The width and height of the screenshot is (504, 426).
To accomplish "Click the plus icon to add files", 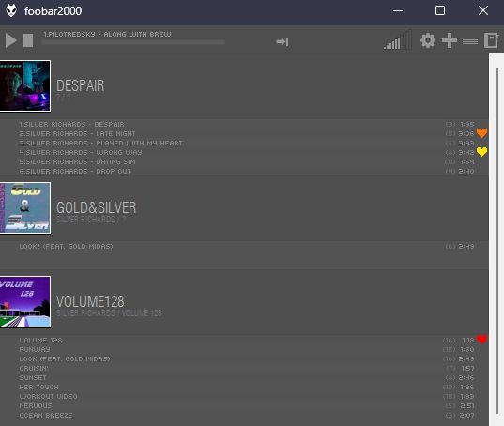I will coord(450,40).
